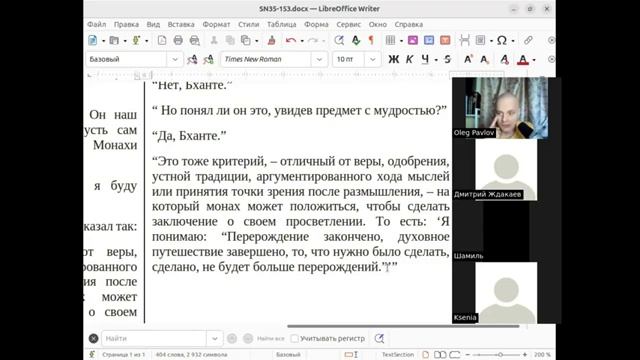Click the Paste clipboard icon
640x360 pixels.
(x=246, y=40)
